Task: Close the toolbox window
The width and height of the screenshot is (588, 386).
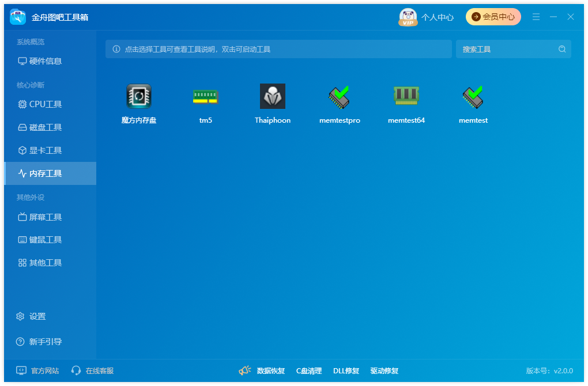Action: (570, 17)
